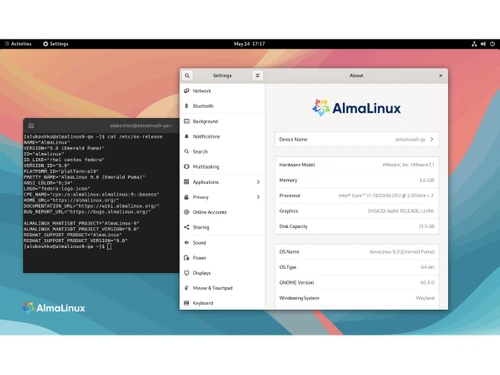The height and width of the screenshot is (375, 500).
Task: Click the Settings gear icon in top bar
Action: pyautogui.click(x=45, y=44)
